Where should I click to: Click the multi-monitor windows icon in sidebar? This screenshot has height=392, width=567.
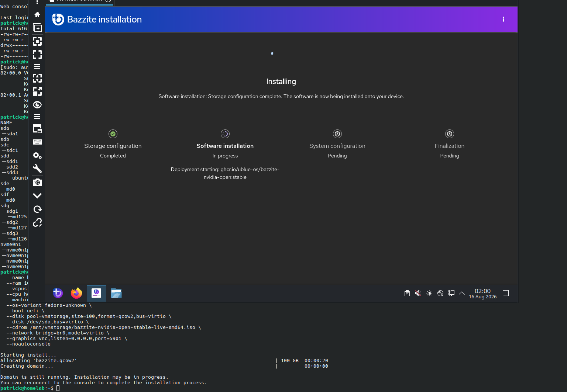click(37, 129)
